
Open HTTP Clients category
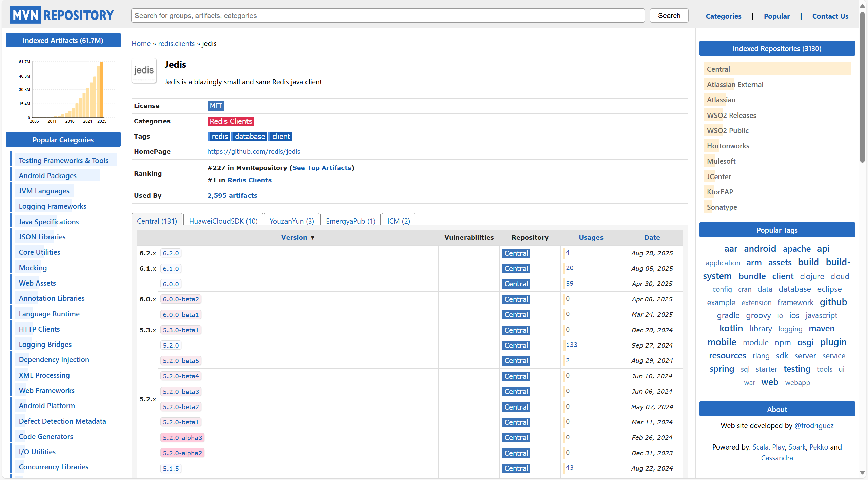[39, 329]
